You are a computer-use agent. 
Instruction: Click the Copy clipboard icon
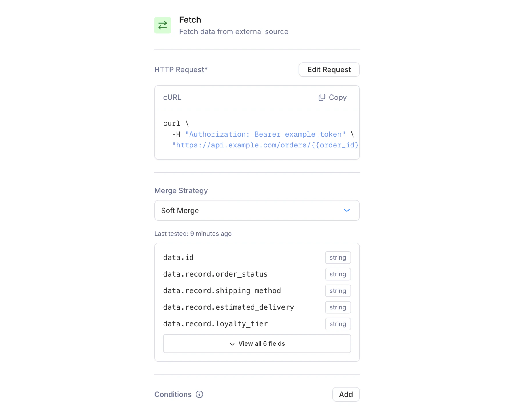coord(321,97)
